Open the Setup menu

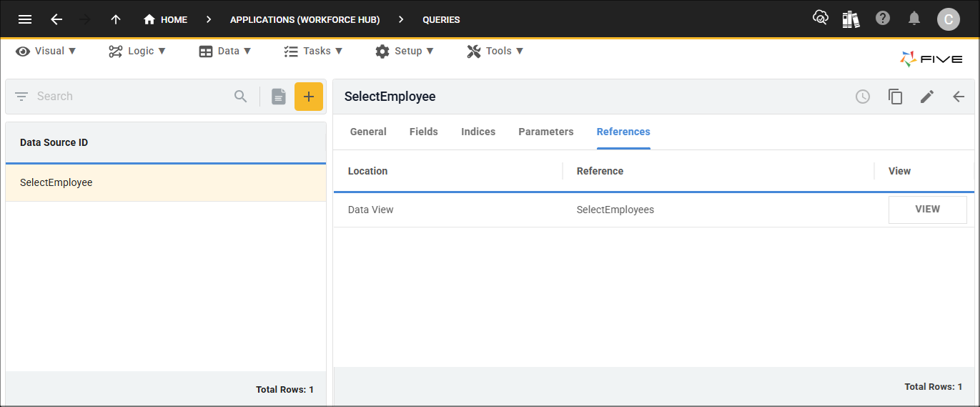[x=405, y=51]
